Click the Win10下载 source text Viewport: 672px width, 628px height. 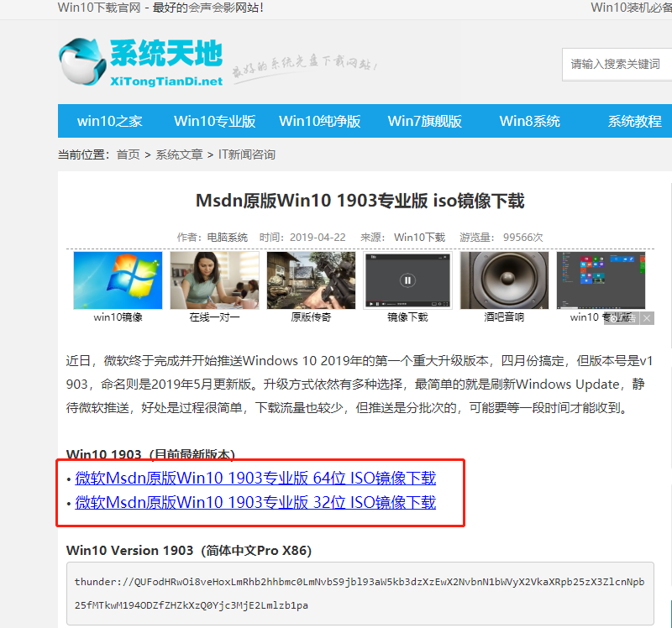pyautogui.click(x=419, y=238)
